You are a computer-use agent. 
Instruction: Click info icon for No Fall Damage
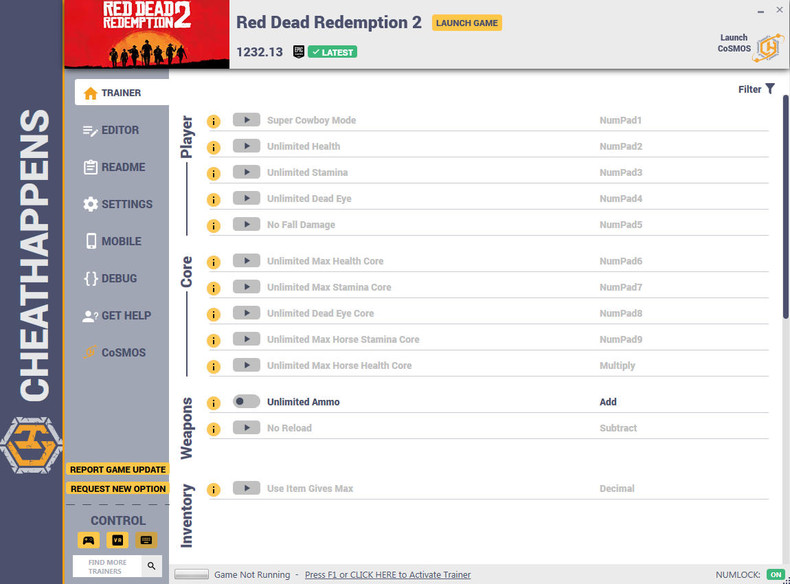(214, 226)
